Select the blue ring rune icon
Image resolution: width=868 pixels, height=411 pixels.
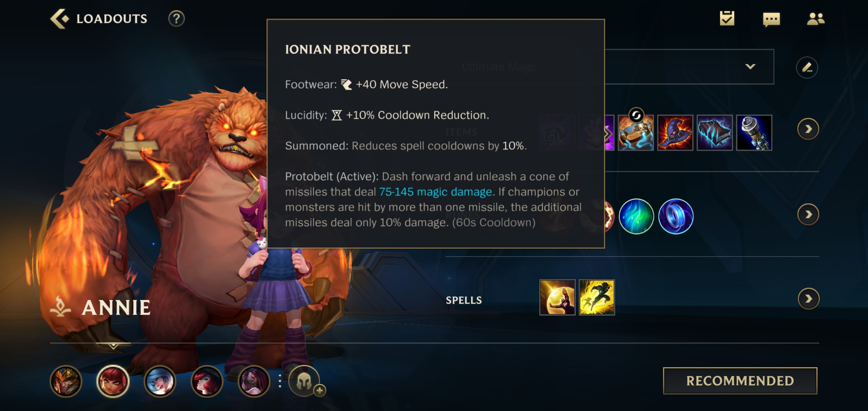pyautogui.click(x=676, y=216)
